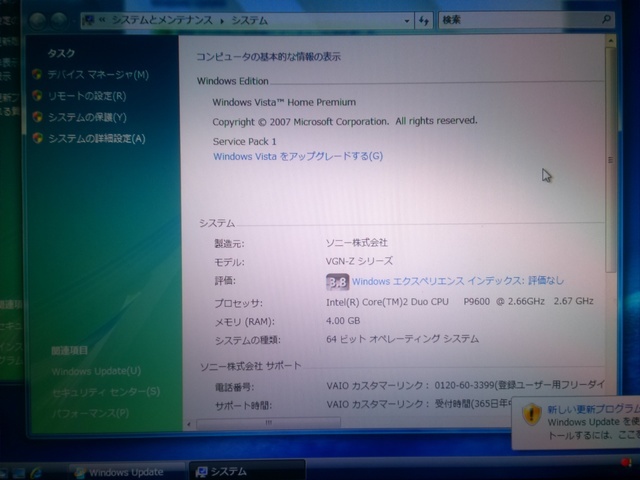Click the computer icon in the address bar
The image size is (640, 480).
click(88, 20)
